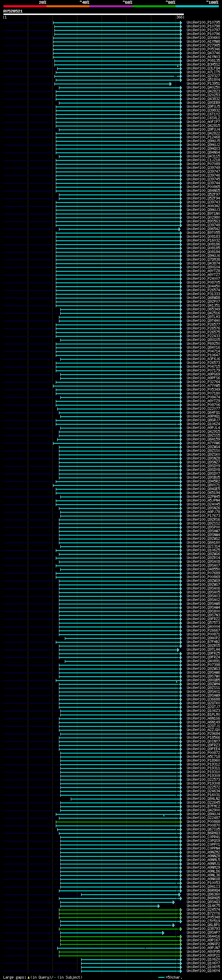Click the green ~80% identity legend bar
This screenshot has width=222, height=980.
pyautogui.click(x=154, y=6)
